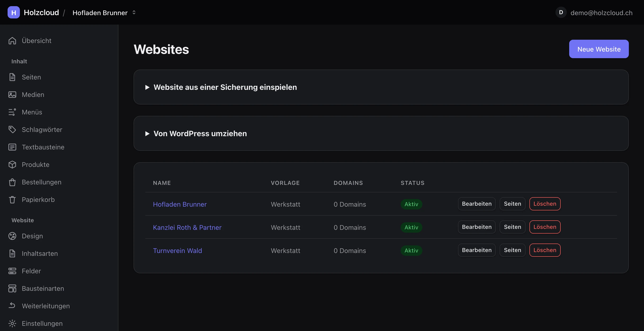Image resolution: width=644 pixels, height=331 pixels.
Task: Open Schlagwörter in sidebar
Action: tap(59, 130)
